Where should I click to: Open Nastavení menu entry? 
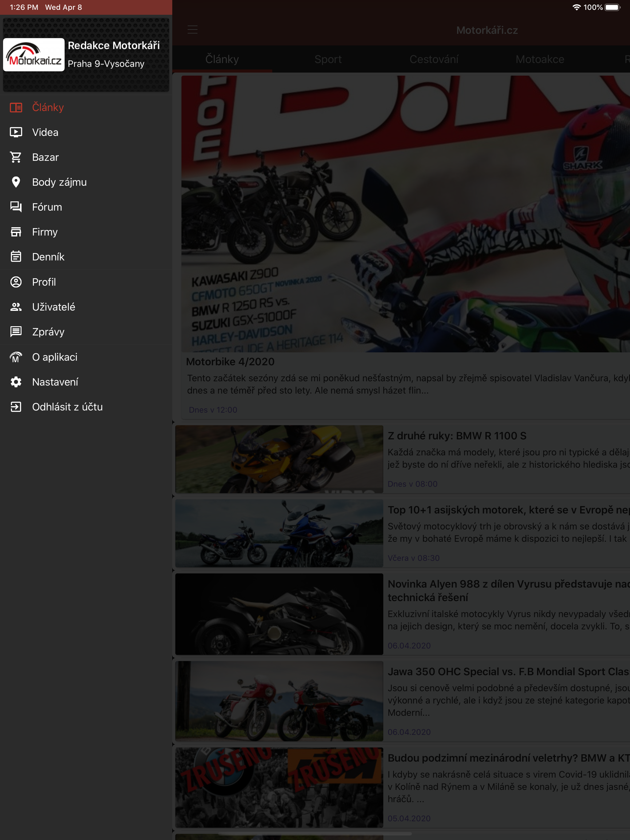coord(86,382)
